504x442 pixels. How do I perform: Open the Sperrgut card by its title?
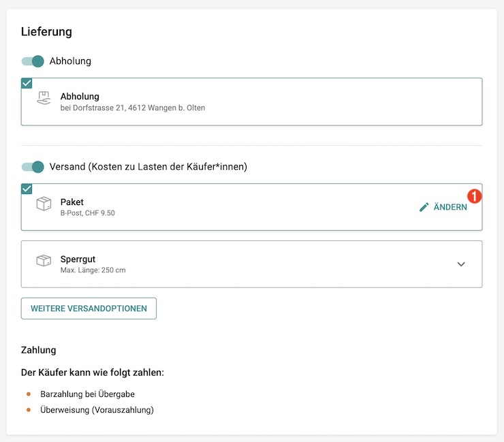[x=78, y=259]
